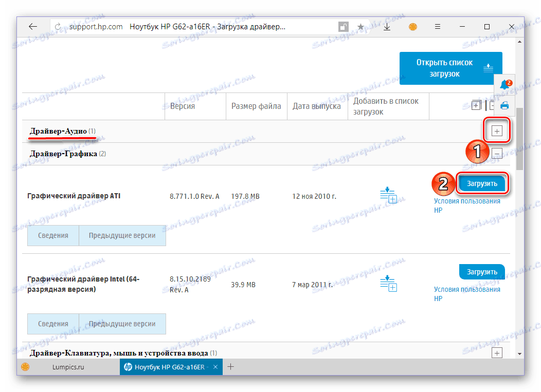Go back using the browser back arrow
The image size is (541, 392).
[x=33, y=27]
